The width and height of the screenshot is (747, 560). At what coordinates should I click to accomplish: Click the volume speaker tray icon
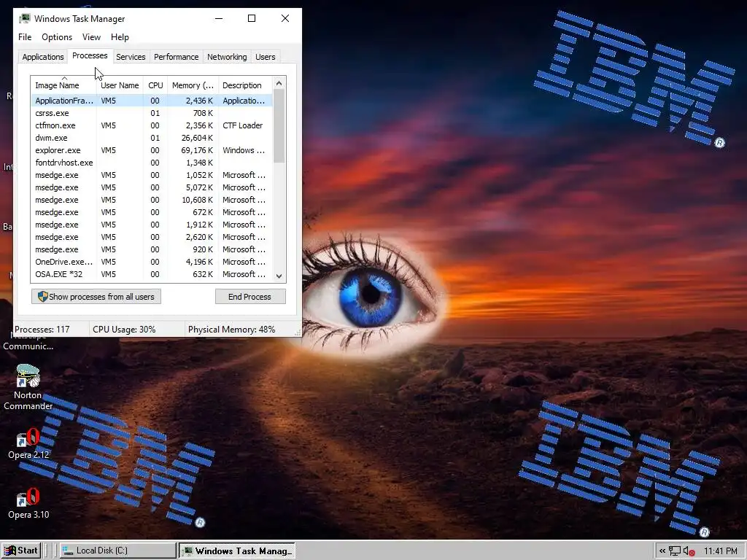point(689,551)
